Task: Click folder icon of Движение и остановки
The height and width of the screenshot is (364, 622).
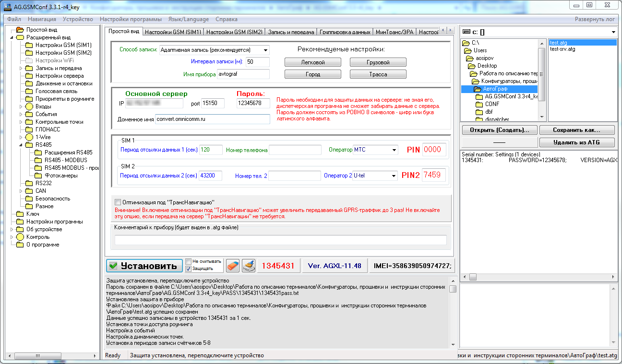Action: click(29, 83)
